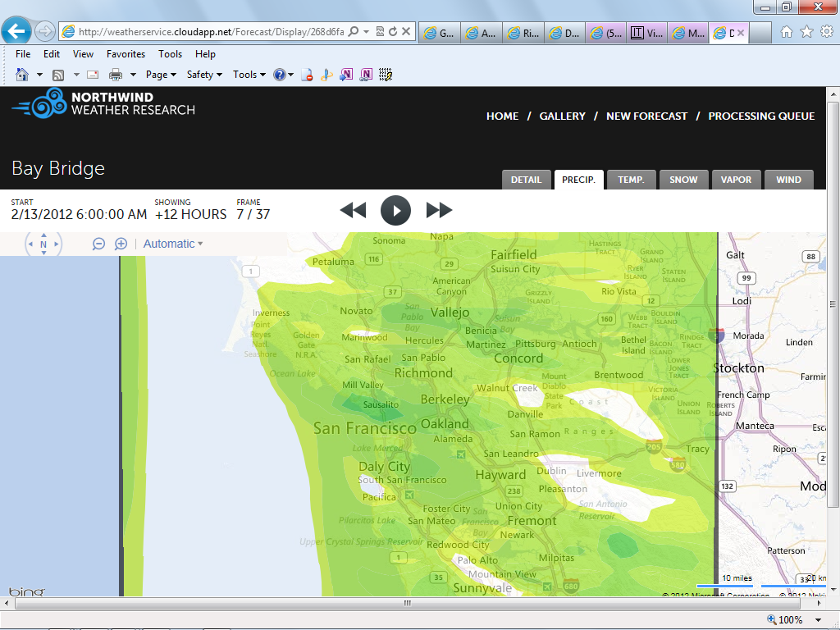Viewport: 840px width, 630px height.
Task: Zoom in the Bing map
Action: click(121, 244)
